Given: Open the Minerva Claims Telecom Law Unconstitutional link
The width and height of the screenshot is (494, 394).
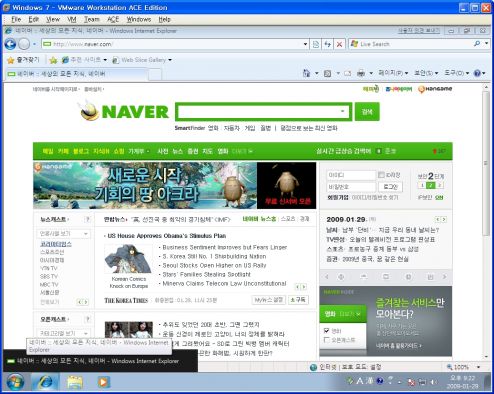Looking at the screenshot, I should pos(224,283).
